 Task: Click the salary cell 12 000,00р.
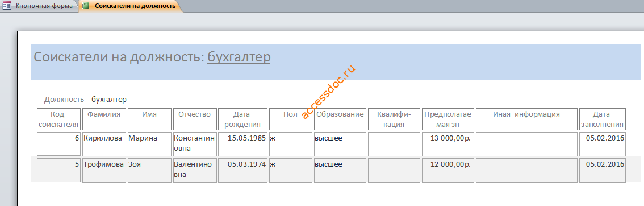tap(448, 170)
